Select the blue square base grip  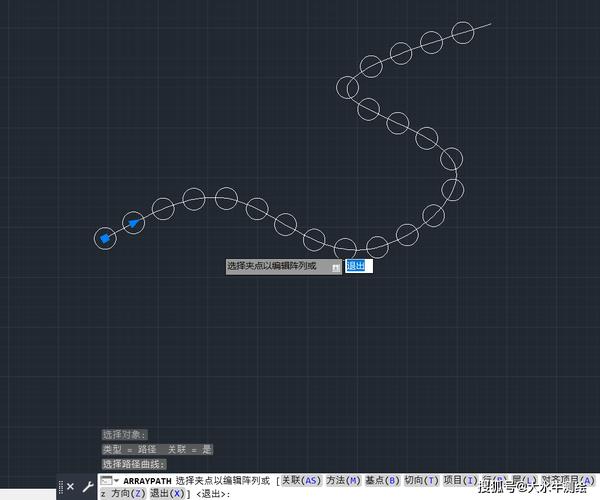click(x=105, y=238)
